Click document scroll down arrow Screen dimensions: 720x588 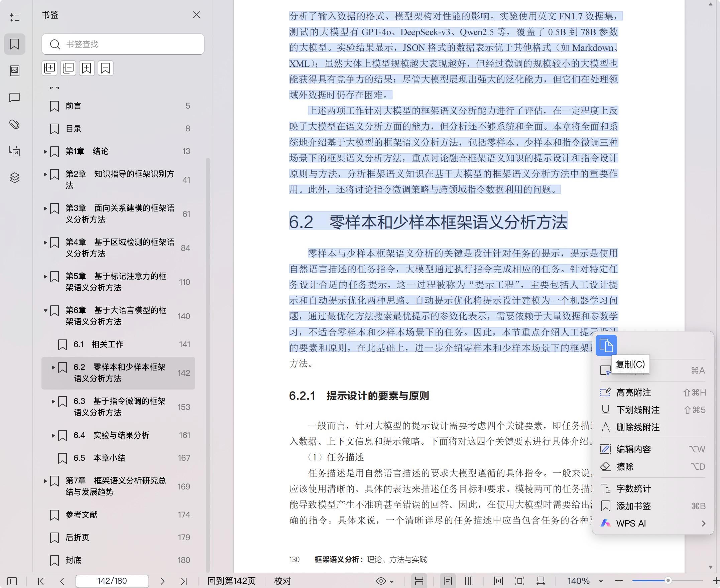711,567
